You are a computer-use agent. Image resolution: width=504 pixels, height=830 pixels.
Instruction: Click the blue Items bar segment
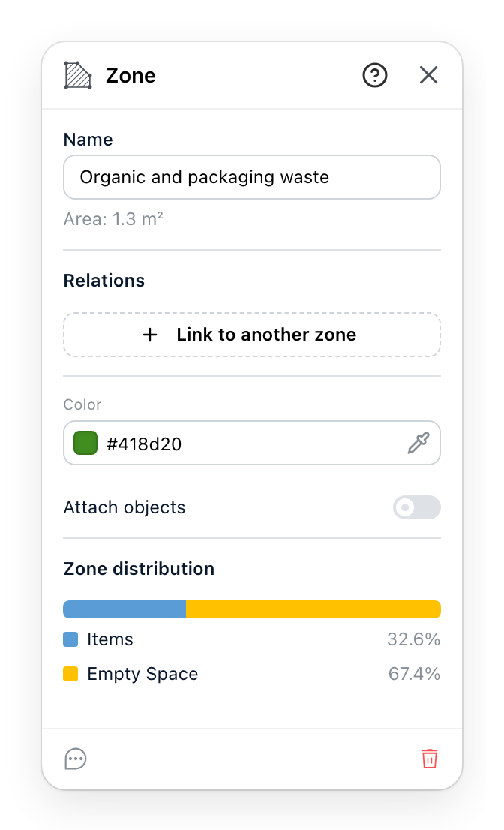[124, 609]
